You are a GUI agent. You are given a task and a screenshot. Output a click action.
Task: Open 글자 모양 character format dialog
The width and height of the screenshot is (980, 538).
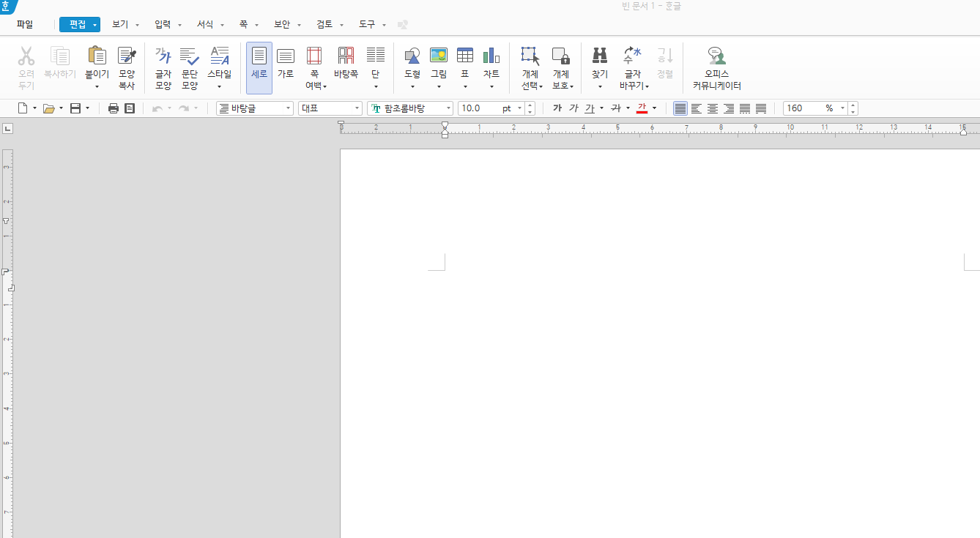[x=163, y=67]
